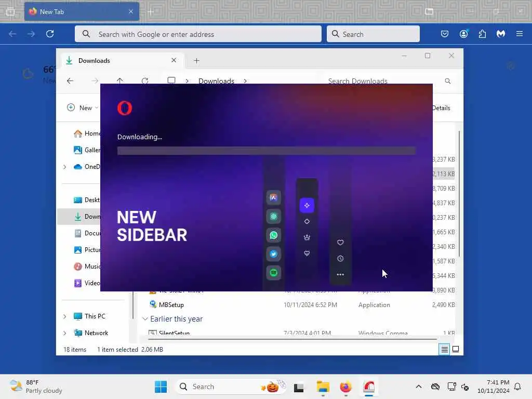Open the Details pane button
The width and height of the screenshot is (532, 399).
441,108
